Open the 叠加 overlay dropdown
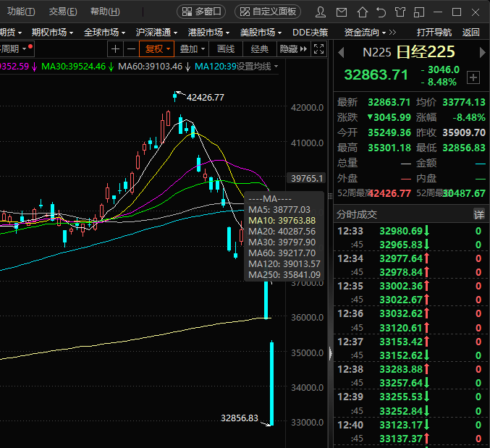Viewport: 490px width, 448px height. click(x=193, y=48)
